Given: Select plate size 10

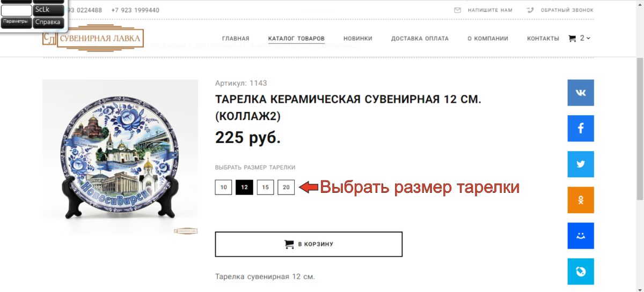Looking at the screenshot, I should tap(224, 187).
